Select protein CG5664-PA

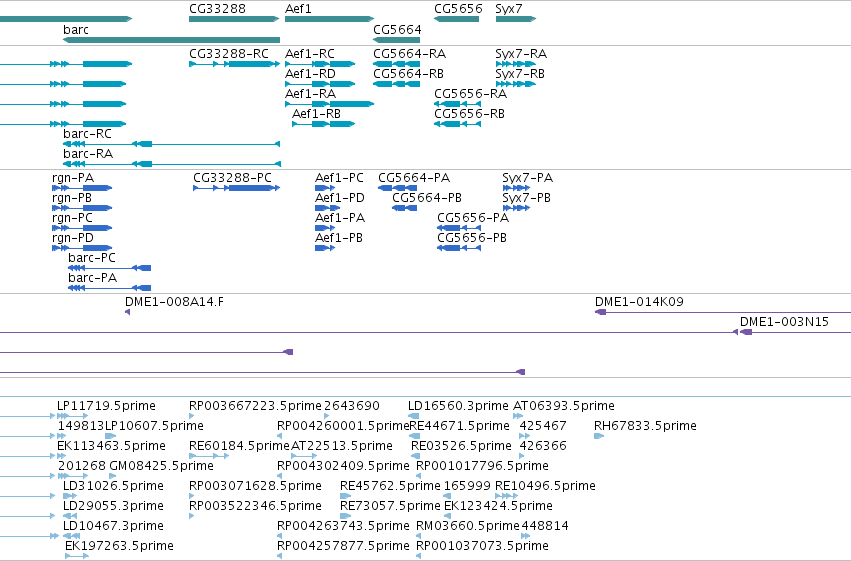[x=397, y=188]
